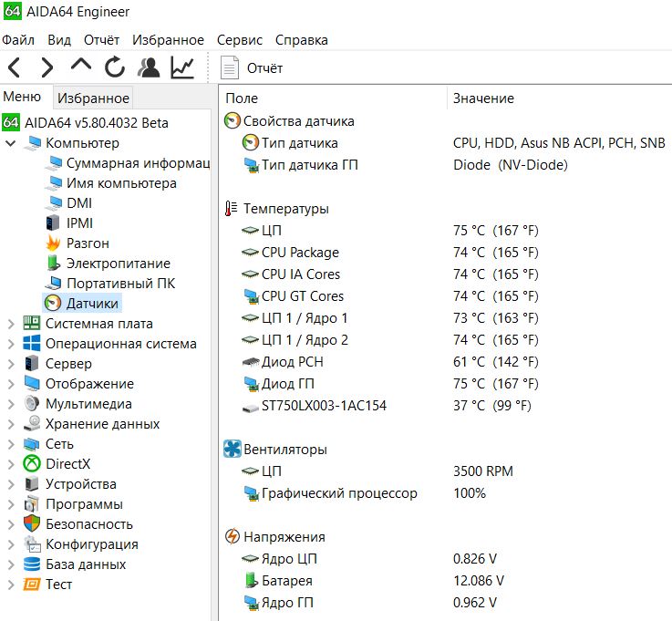Click the 3500 RPM fan value
Image resolution: width=672 pixels, height=621 pixels.
(483, 471)
